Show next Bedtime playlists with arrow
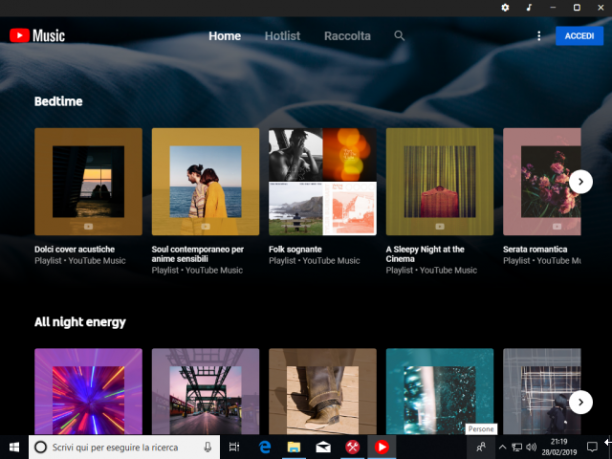This screenshot has height=459, width=612. tap(580, 181)
